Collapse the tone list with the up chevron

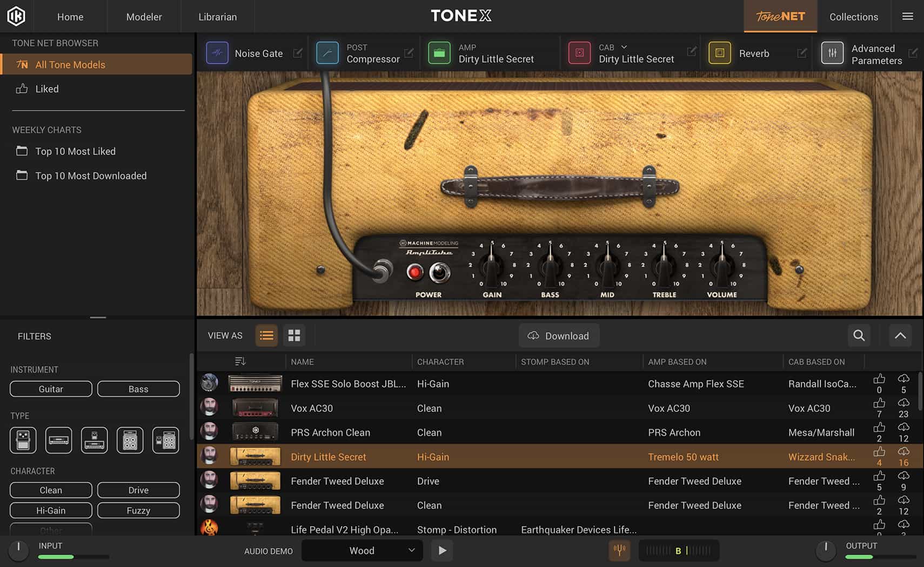tap(900, 335)
